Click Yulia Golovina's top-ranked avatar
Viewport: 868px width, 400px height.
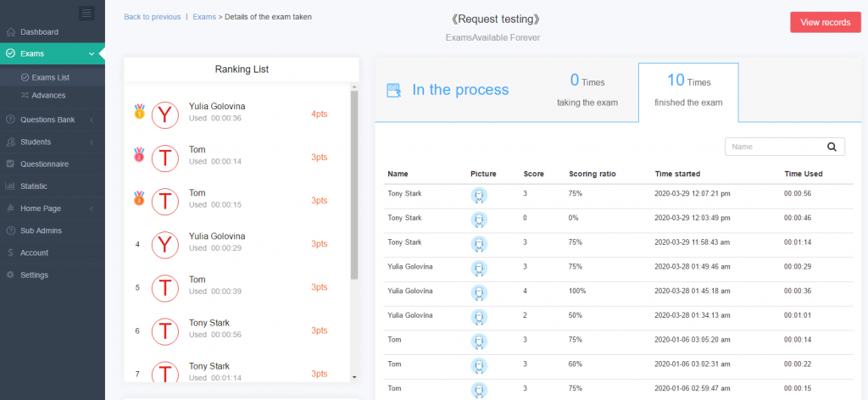pyautogui.click(x=165, y=114)
